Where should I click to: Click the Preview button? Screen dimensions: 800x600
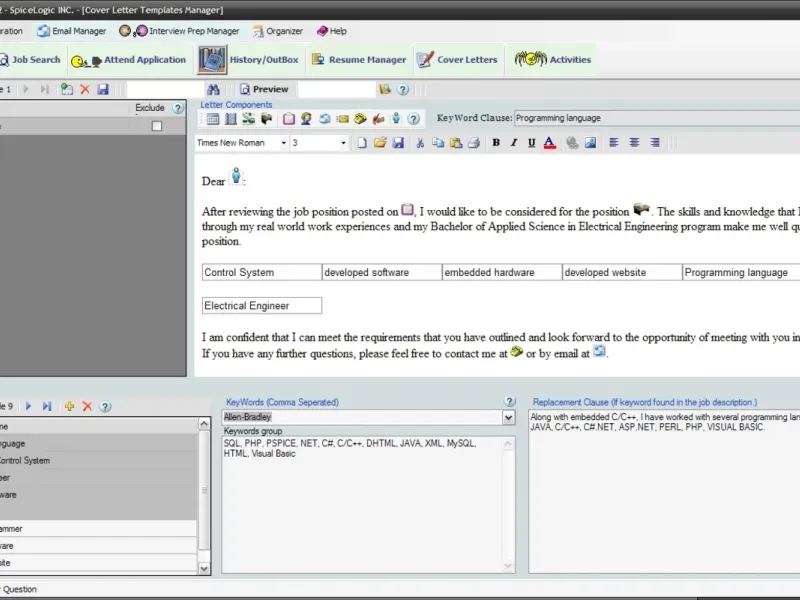(264, 89)
